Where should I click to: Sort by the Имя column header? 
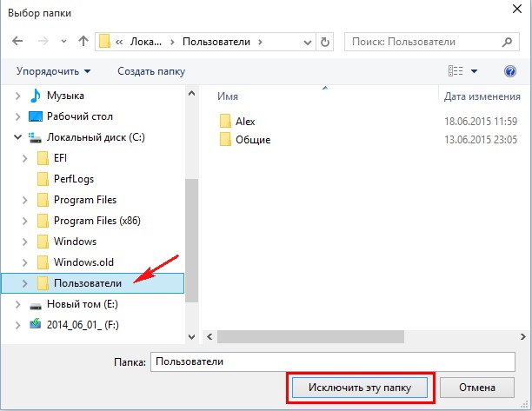point(228,96)
